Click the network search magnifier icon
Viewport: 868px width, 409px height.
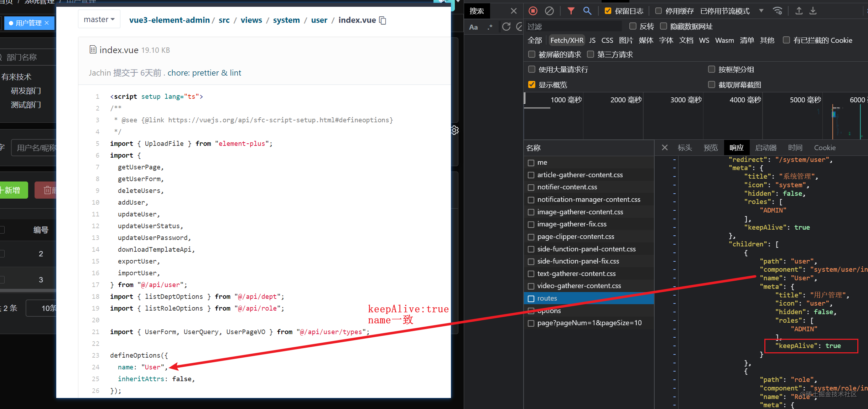[587, 11]
